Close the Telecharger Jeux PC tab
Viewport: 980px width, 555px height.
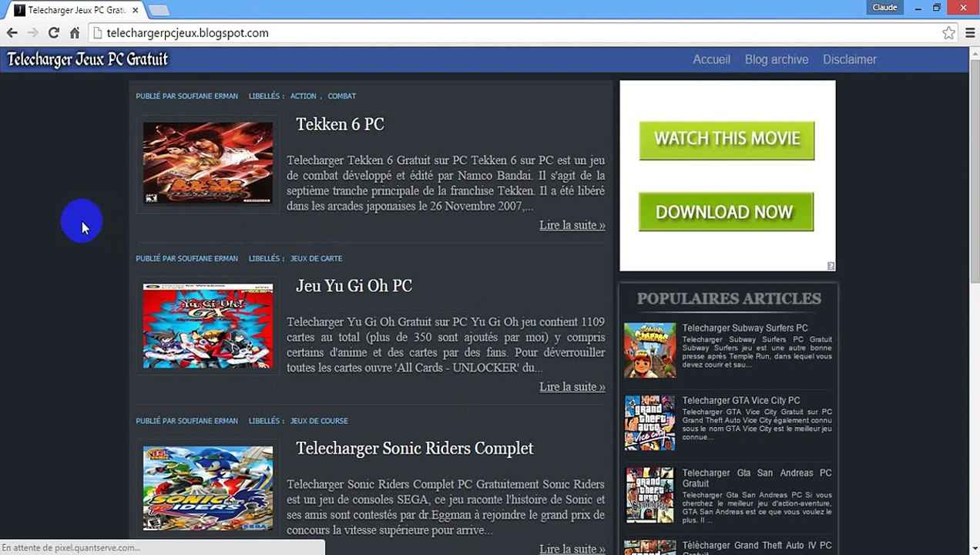(x=136, y=10)
